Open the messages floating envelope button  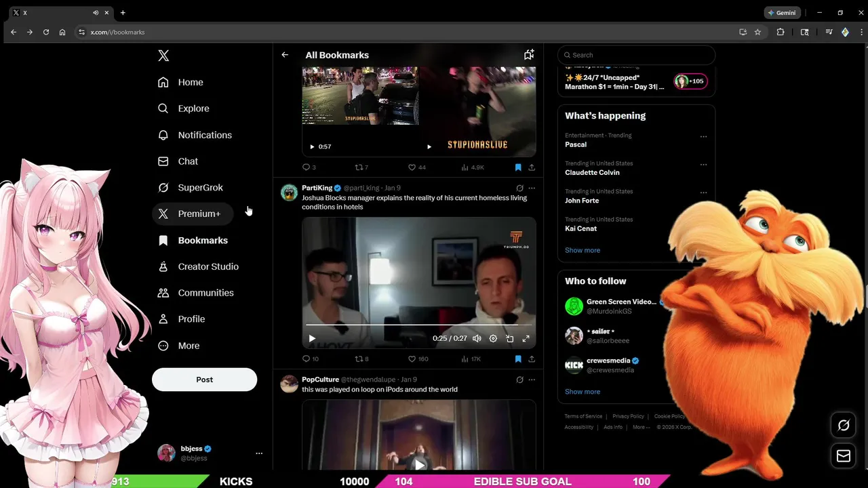click(844, 456)
